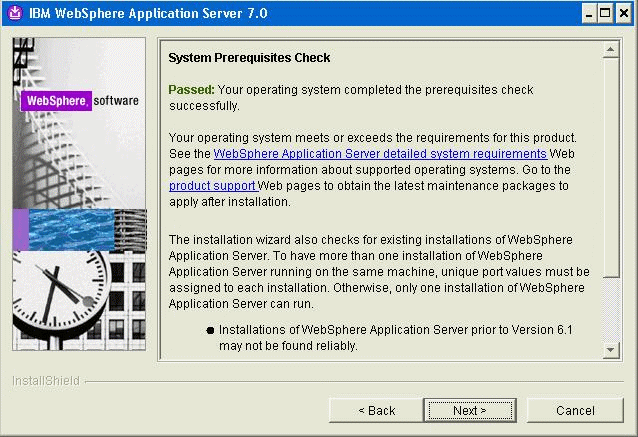Click the InstallShield label
Viewport: 638px width, 437px height.
[x=45, y=381]
